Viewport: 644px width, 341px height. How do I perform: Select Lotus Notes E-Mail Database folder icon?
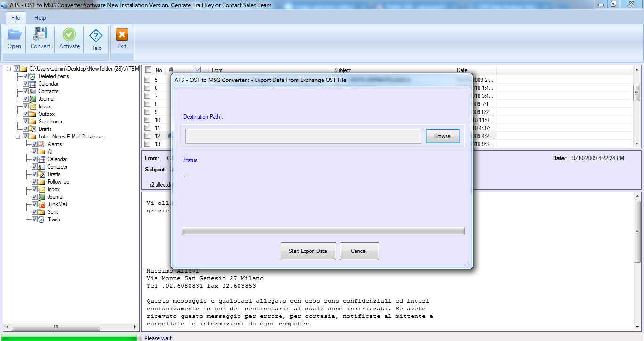[32, 137]
